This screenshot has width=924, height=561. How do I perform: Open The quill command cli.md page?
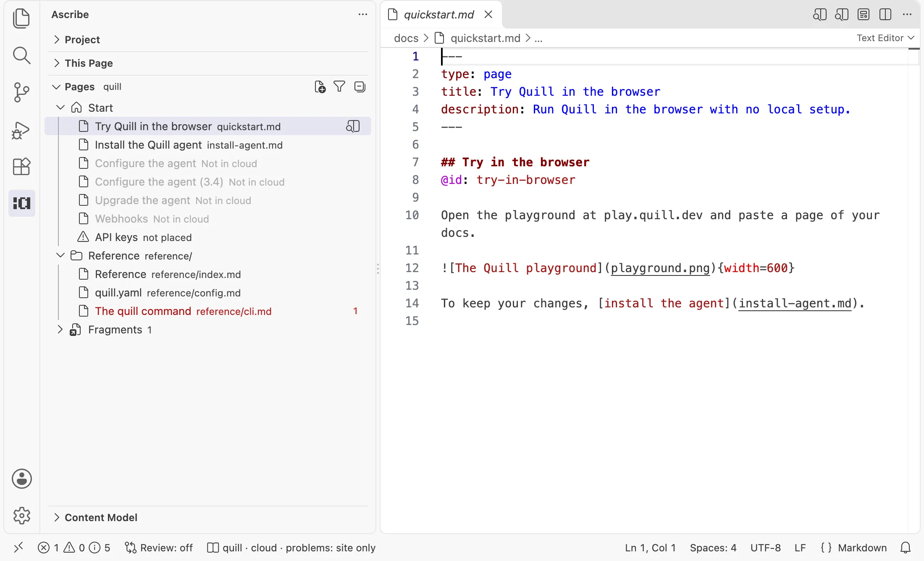(x=208, y=311)
